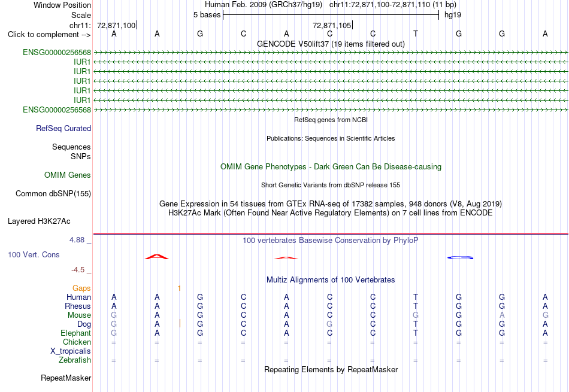This screenshot has width=569, height=392.
Task: Click 'Publications: Sequences in Scientific Articles' title
Action: [331, 138]
